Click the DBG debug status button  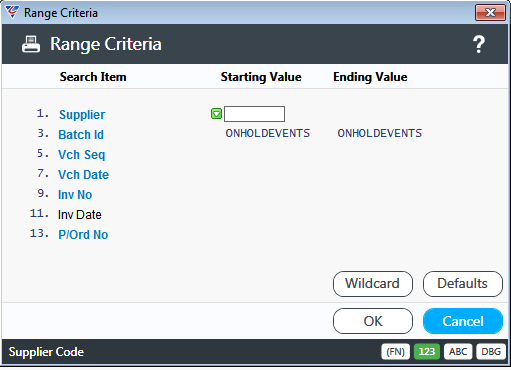coord(491,352)
